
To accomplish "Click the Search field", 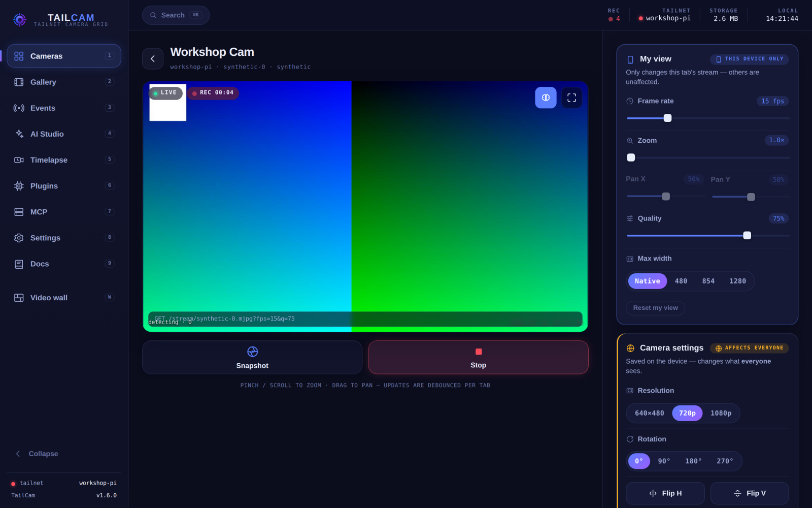I will click(176, 15).
